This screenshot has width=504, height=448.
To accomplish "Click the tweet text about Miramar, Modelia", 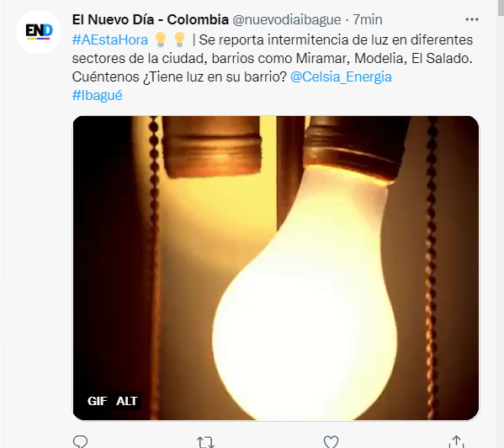I will coord(272,59).
